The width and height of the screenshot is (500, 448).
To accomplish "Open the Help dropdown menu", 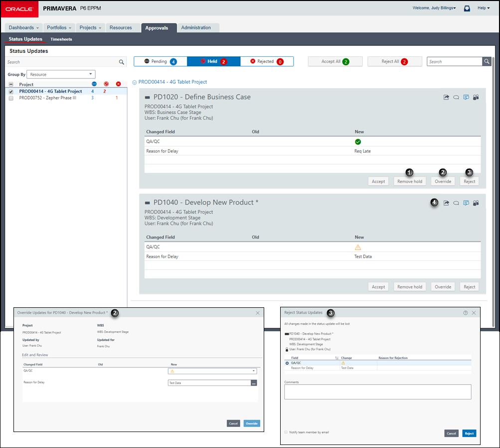I will click(x=484, y=8).
